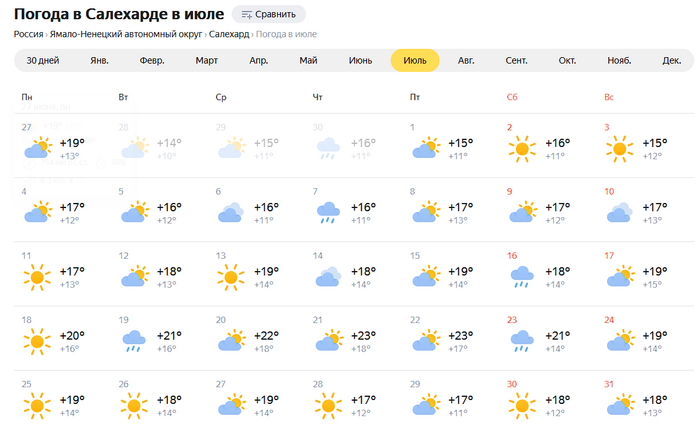This screenshot has height=429, width=700.
Task: Click the partly cloudy icon for July 1
Action: pos(424,150)
